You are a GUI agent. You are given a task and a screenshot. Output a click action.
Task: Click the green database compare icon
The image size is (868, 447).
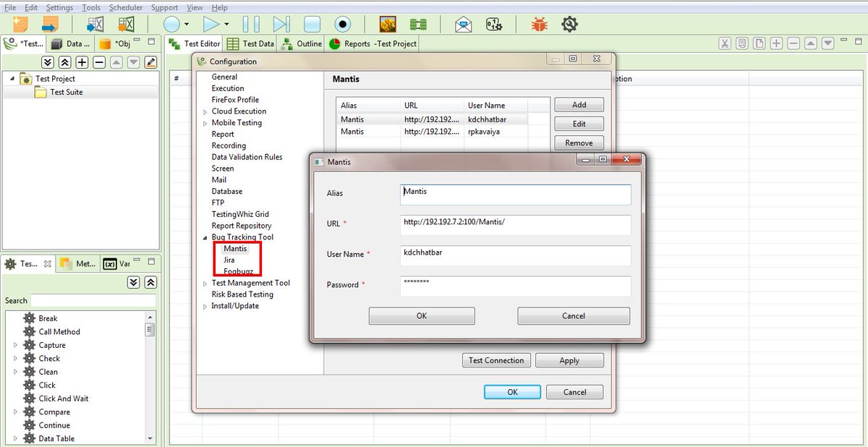(418, 24)
